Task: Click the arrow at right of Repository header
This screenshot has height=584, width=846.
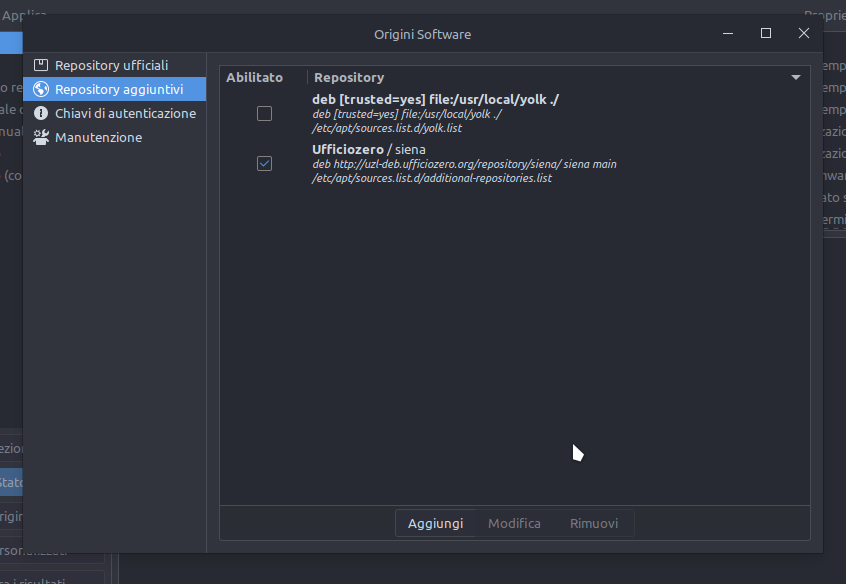Action: pos(796,77)
